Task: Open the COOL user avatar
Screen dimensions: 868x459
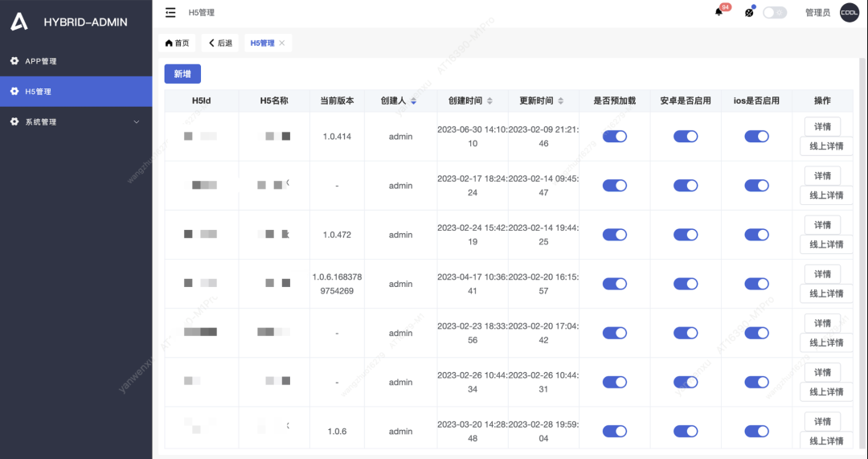Action: pos(850,12)
